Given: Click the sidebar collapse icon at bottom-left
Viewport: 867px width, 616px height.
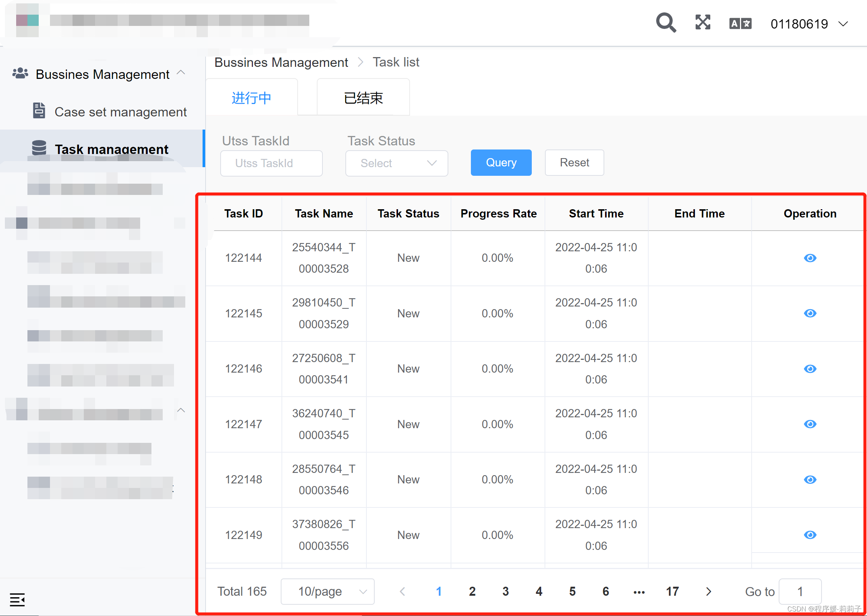Looking at the screenshot, I should (x=17, y=600).
